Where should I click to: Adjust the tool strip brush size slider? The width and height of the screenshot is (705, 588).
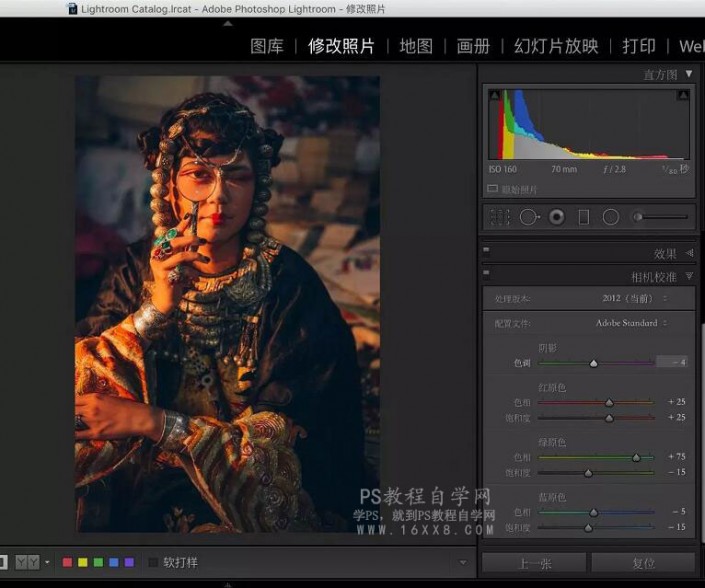coord(660,217)
